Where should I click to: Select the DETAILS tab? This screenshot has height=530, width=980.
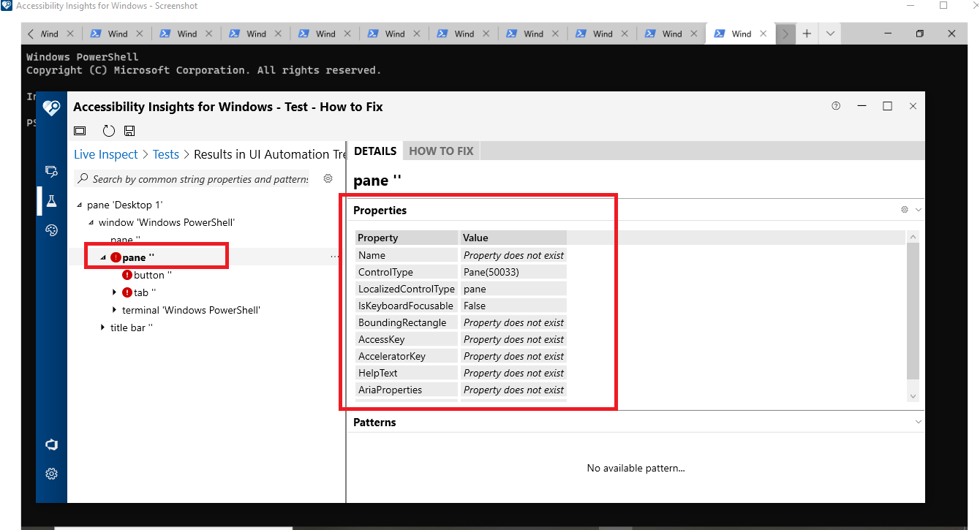pos(374,151)
